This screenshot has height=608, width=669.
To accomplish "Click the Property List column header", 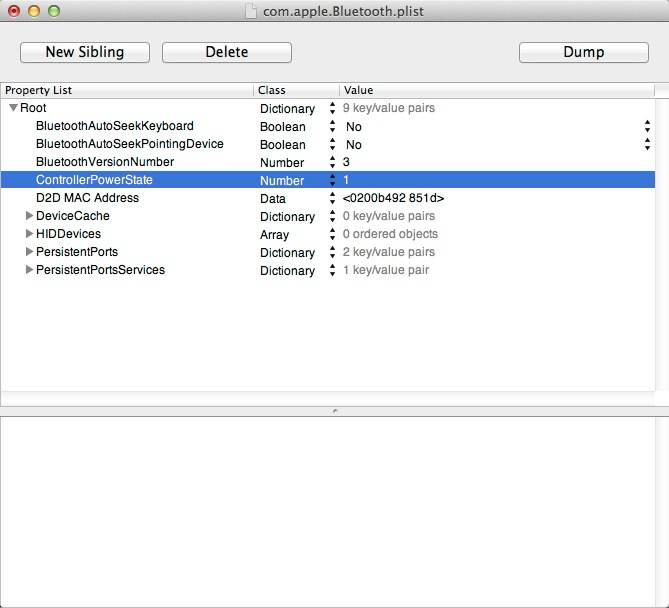I will (127, 90).
